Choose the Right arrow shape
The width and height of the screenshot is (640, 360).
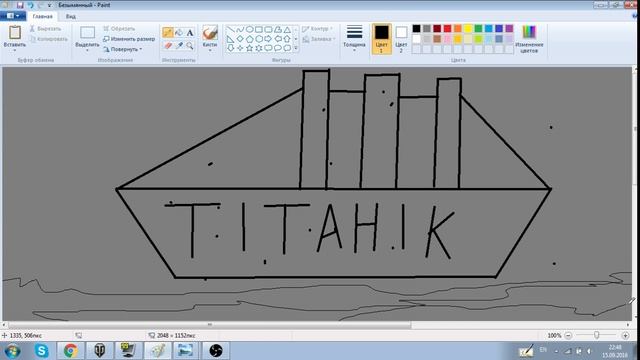pyautogui.click(x=268, y=39)
